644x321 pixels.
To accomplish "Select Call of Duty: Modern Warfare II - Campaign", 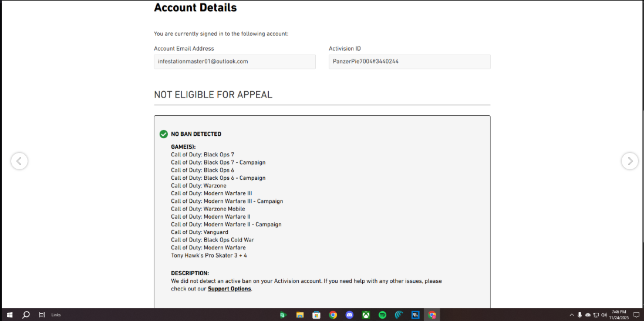I will point(226,225).
